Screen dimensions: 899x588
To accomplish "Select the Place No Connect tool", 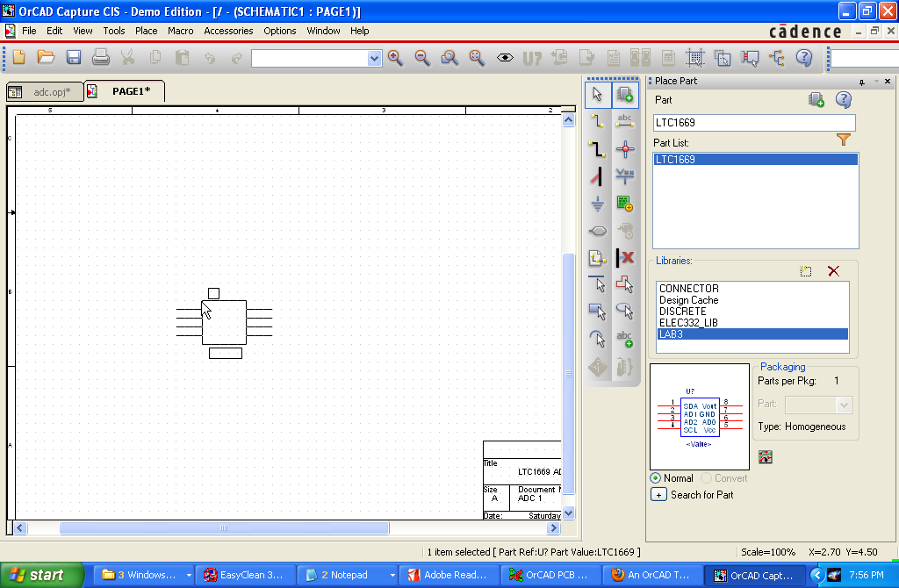I will [x=625, y=258].
